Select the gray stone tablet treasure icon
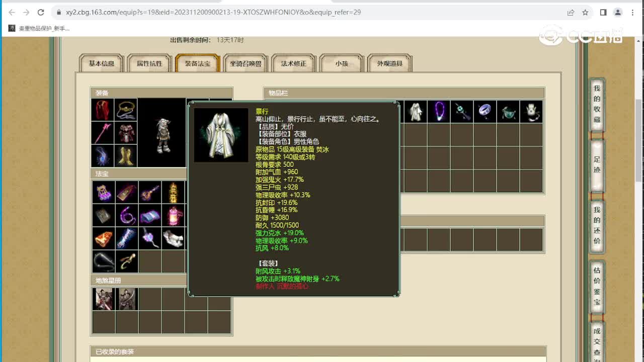The image size is (644, 362). click(x=104, y=215)
